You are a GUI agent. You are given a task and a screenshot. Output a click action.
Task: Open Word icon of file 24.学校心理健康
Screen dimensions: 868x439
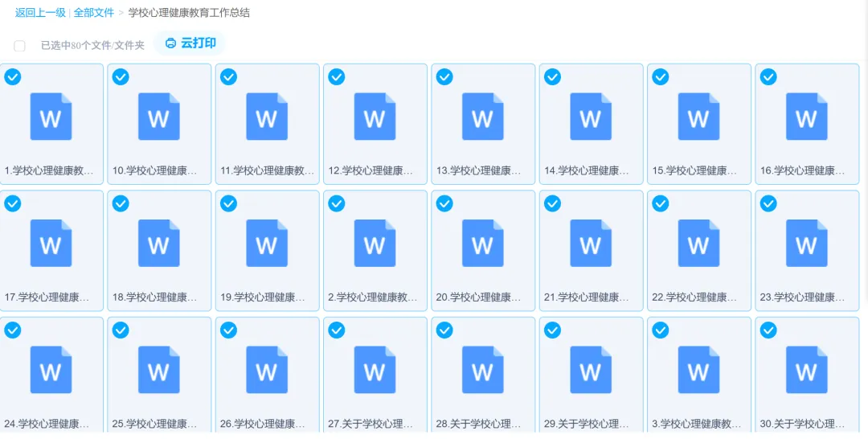coord(51,370)
